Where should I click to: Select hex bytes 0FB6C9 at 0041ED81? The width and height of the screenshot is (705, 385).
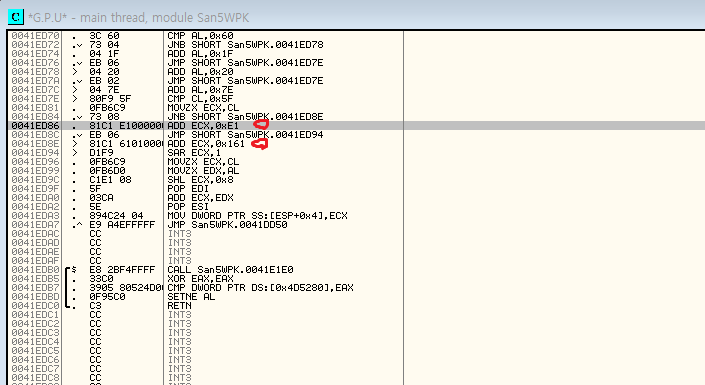click(107, 107)
